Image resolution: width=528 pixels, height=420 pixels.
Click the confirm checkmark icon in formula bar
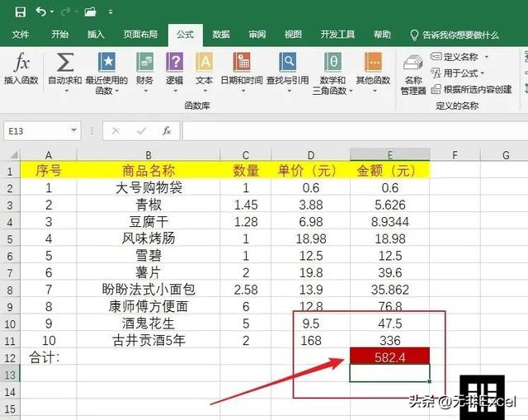tap(141, 130)
